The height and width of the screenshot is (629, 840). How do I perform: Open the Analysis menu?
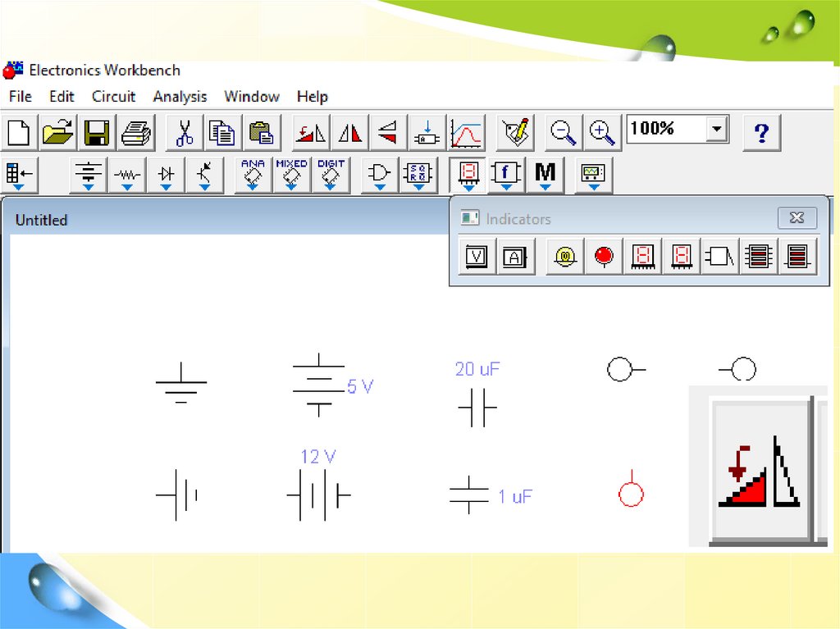[180, 97]
